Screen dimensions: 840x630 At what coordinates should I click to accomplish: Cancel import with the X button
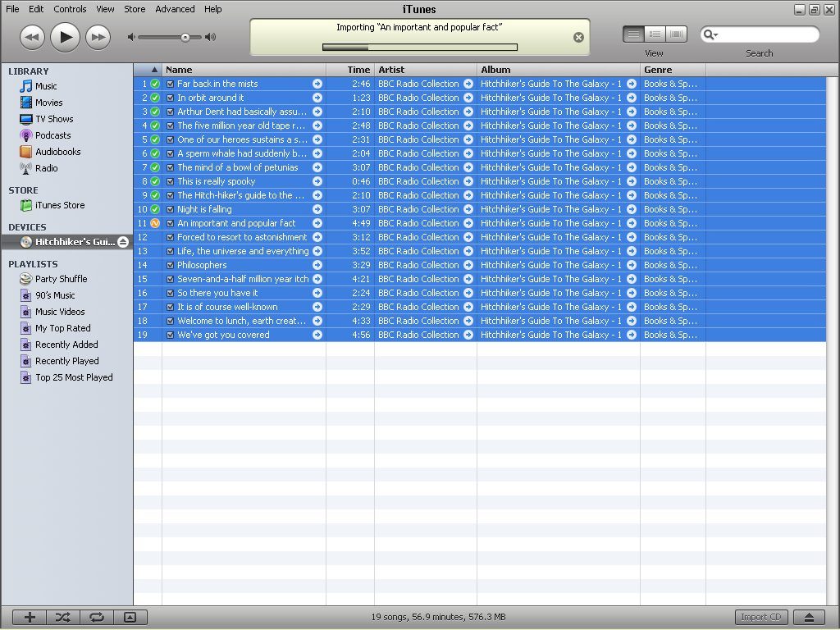578,37
